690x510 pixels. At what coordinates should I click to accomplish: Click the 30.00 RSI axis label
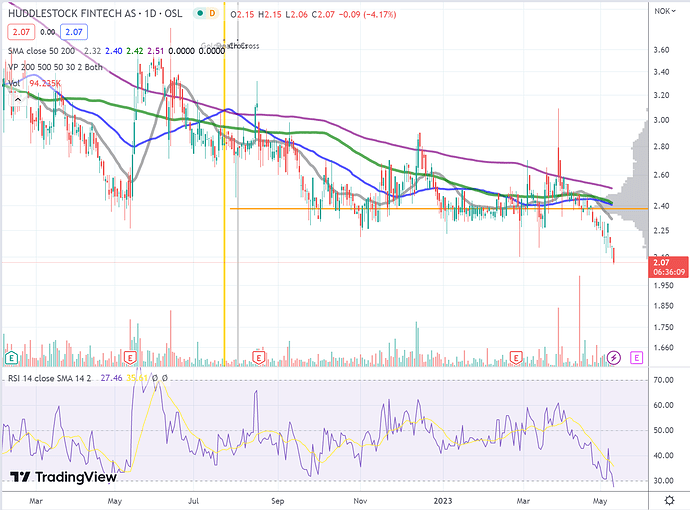click(x=663, y=481)
